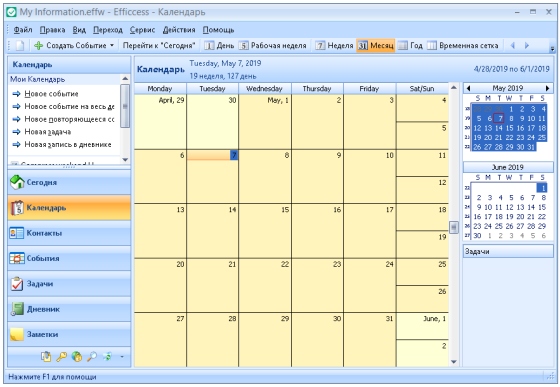Open the Create Event dropdown arrow
Image resolution: width=560 pixels, height=387 pixels.
pos(112,46)
